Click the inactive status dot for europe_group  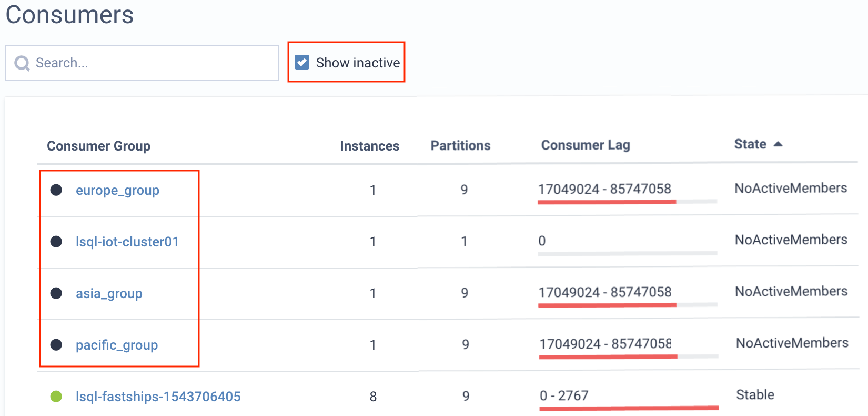pyautogui.click(x=56, y=190)
